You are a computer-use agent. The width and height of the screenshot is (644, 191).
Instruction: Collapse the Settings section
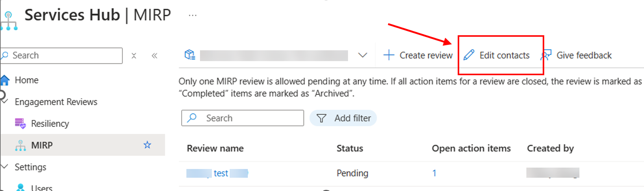pos(5,167)
